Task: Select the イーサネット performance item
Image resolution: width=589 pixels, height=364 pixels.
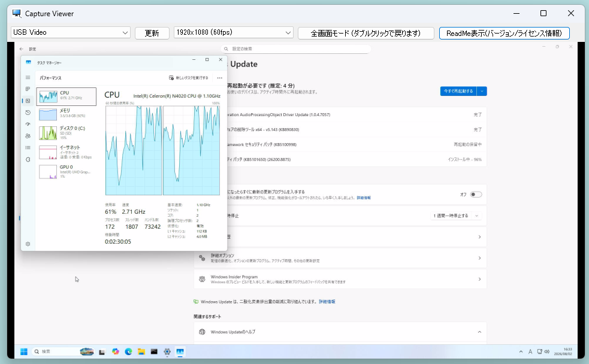Action: (x=66, y=152)
